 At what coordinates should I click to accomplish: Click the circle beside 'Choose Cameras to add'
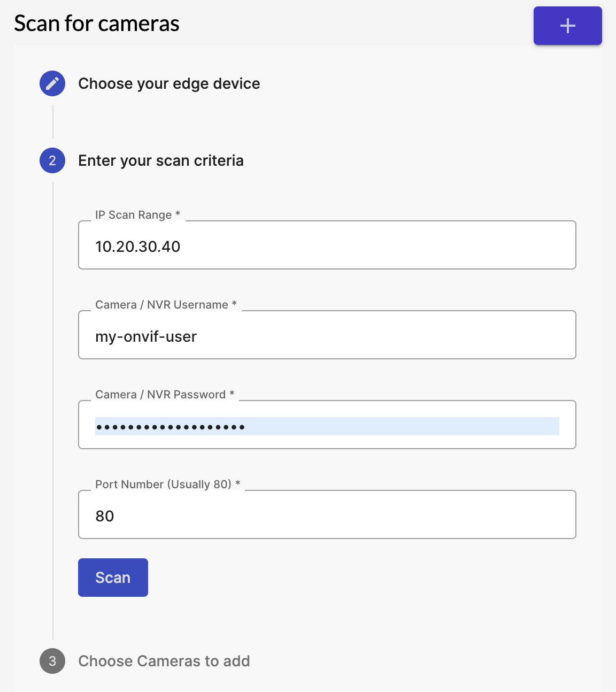point(52,661)
